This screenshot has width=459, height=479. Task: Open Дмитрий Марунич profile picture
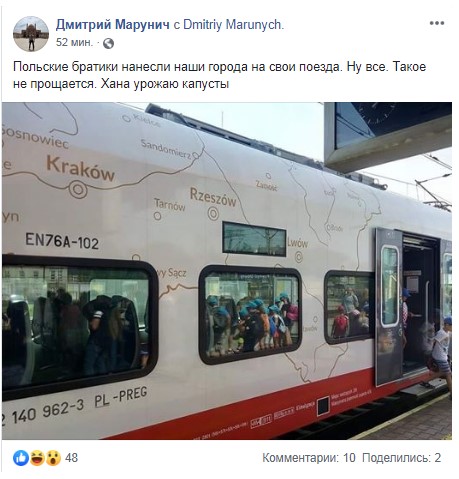pyautogui.click(x=31, y=34)
